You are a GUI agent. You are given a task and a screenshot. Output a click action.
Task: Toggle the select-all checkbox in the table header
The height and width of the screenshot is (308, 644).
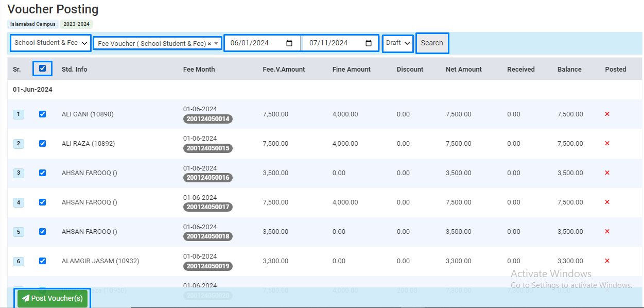pos(42,69)
